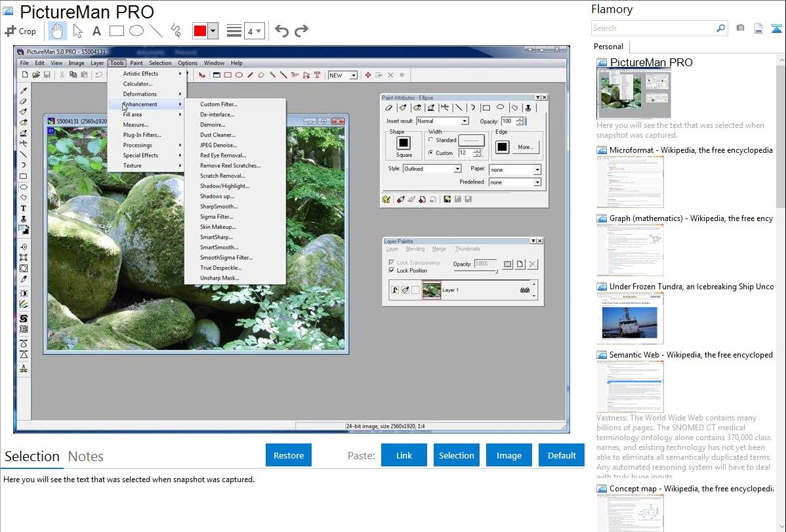Toggle Lock Position checkbox

click(392, 270)
